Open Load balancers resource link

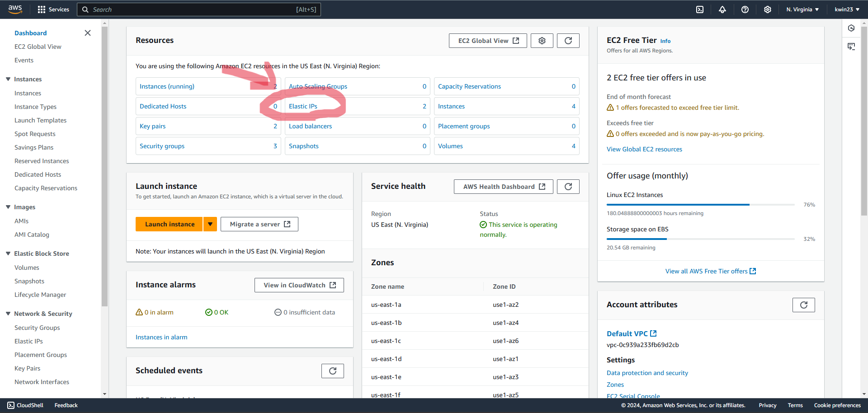point(310,126)
